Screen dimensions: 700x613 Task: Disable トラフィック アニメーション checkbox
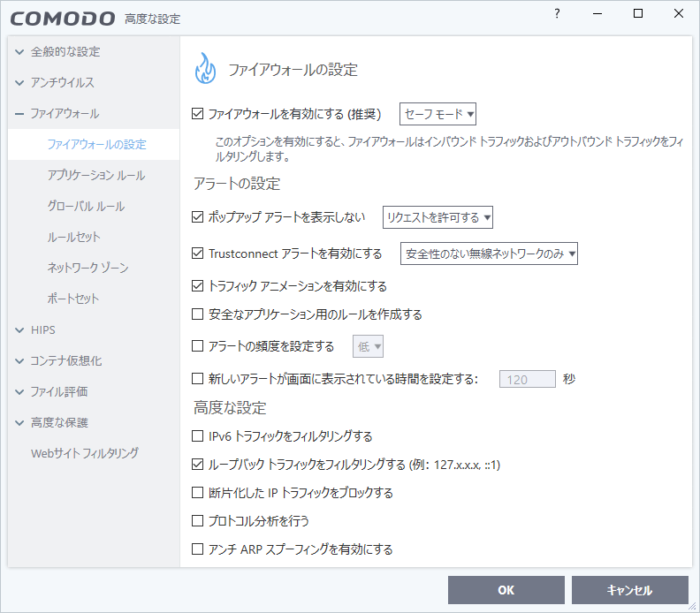click(x=198, y=286)
